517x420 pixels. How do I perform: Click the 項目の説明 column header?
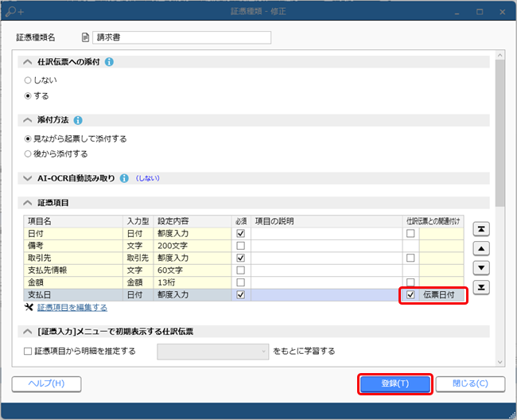[x=326, y=221]
